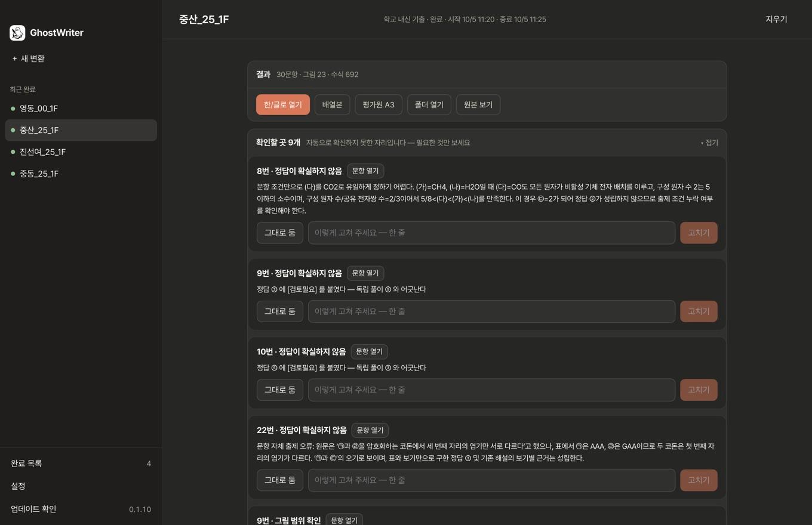Focus the correction input for 8번

point(491,233)
